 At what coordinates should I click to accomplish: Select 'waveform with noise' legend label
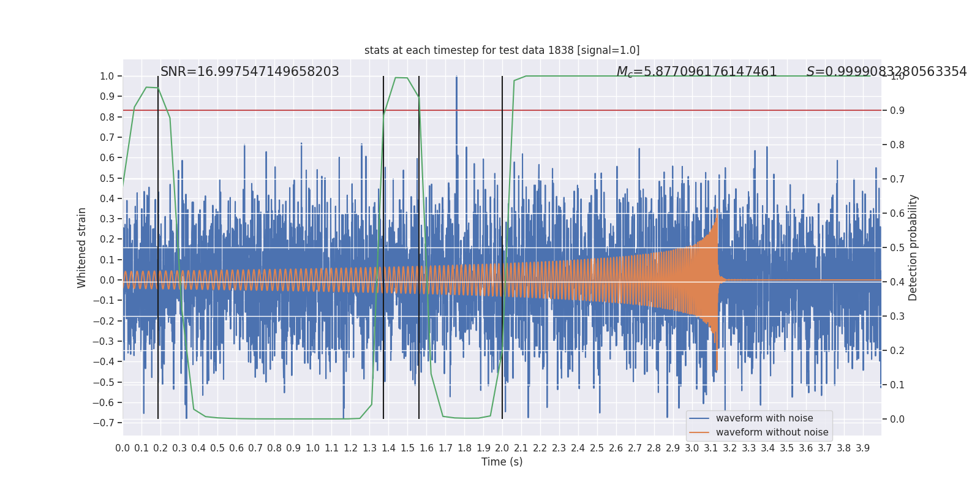tap(764, 418)
